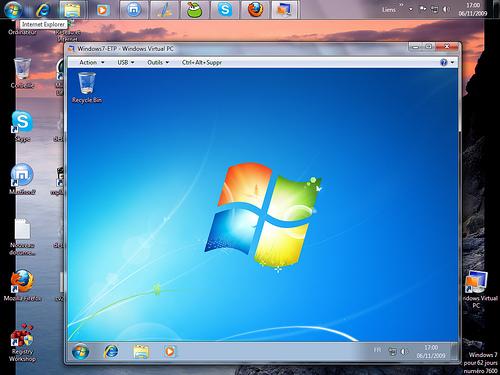Click the host network tray icon
500x375 pixels.
(434, 9)
